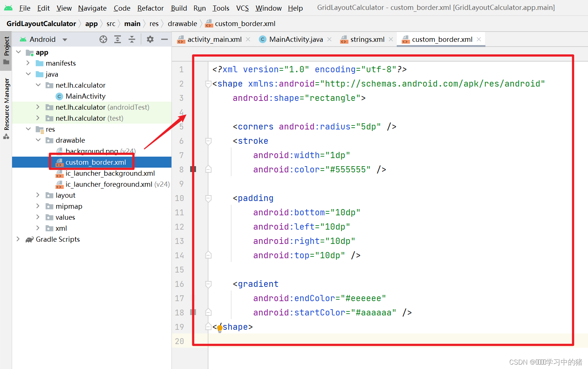This screenshot has height=369, width=588.
Task: Fold the padding element at line 10
Action: [208, 198]
